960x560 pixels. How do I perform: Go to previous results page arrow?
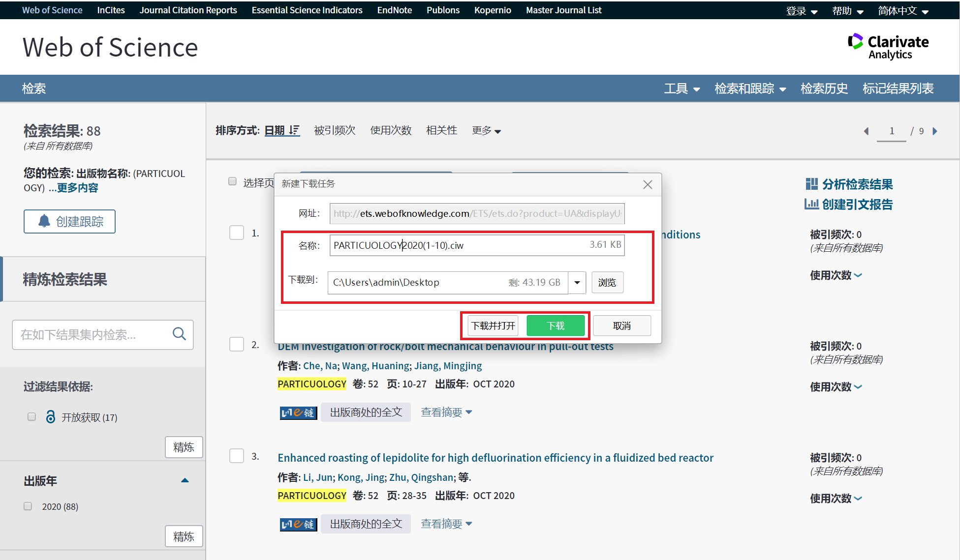tap(867, 131)
